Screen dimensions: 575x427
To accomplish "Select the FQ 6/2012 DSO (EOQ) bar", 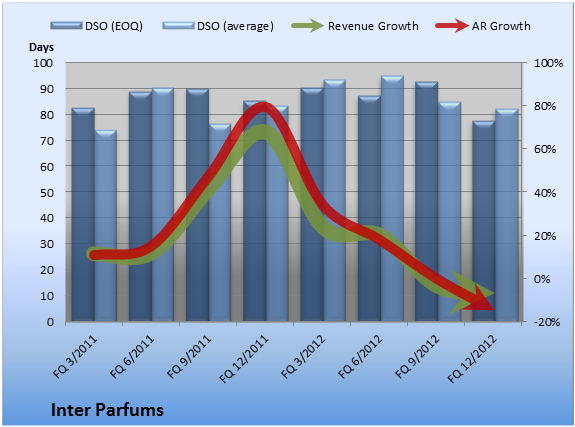I will point(369,209).
